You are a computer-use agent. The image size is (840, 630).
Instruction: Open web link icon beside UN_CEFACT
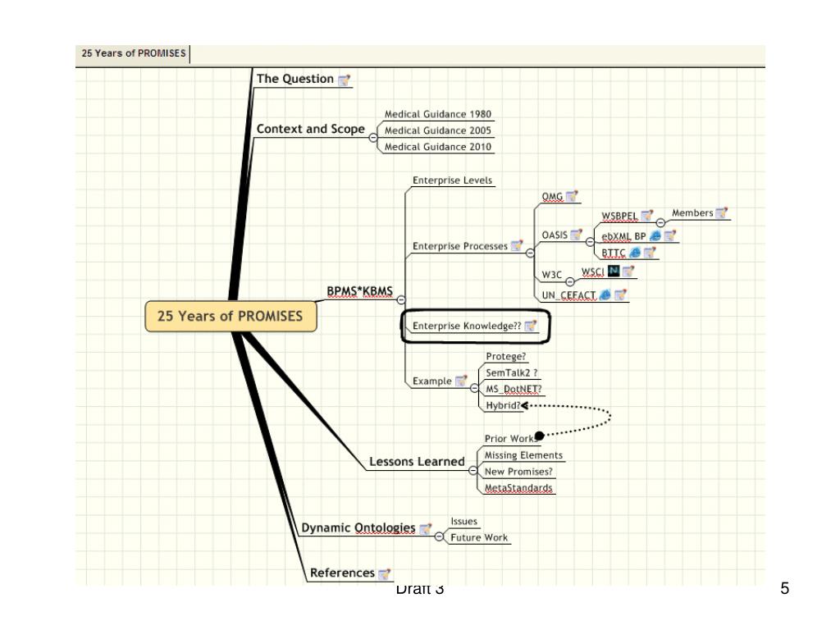pyautogui.click(x=605, y=294)
